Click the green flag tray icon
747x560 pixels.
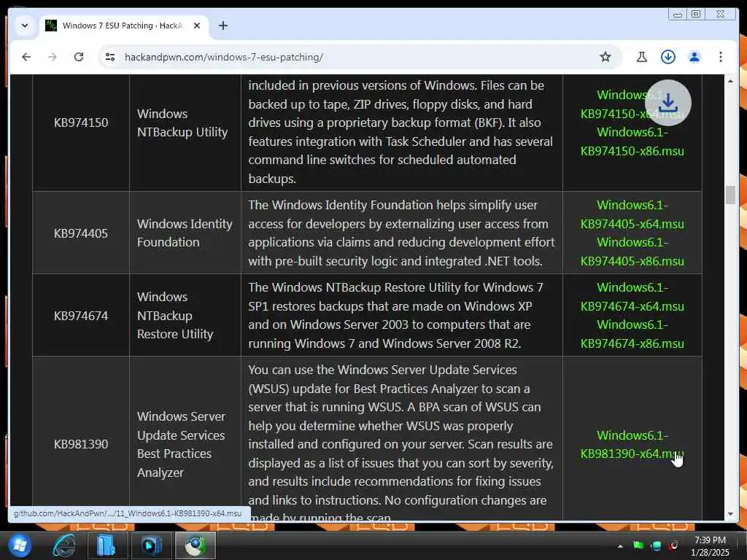click(638, 545)
